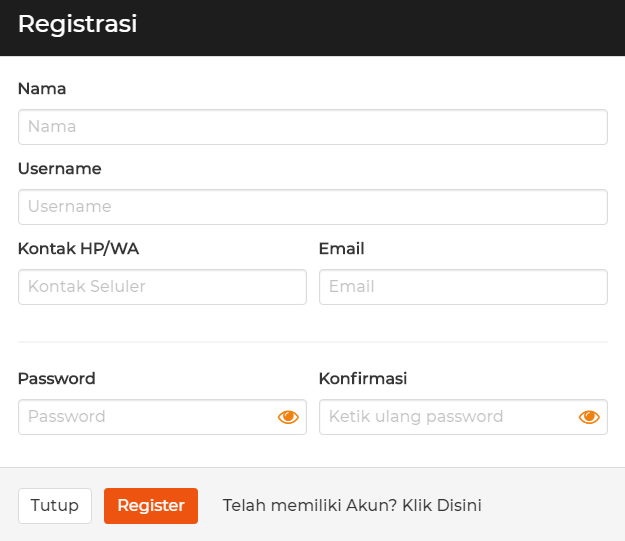Screen dimensions: 625x541
Task: Submit form with the Register button
Action: 151,506
